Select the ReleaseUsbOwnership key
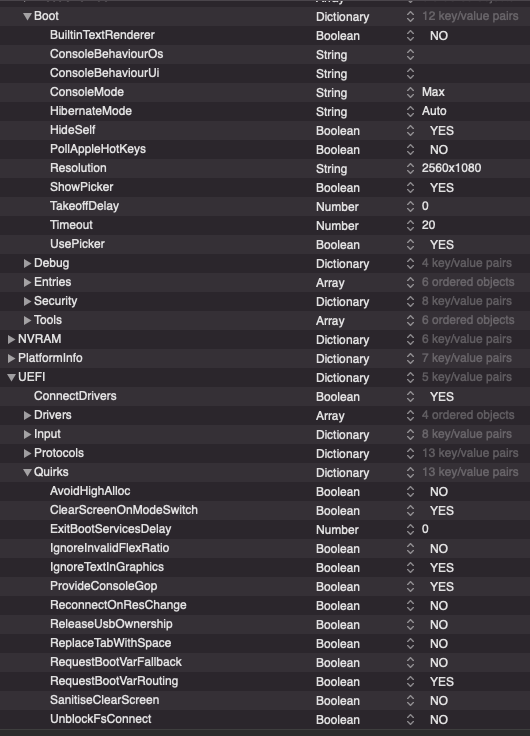The image size is (530, 736). click(111, 624)
